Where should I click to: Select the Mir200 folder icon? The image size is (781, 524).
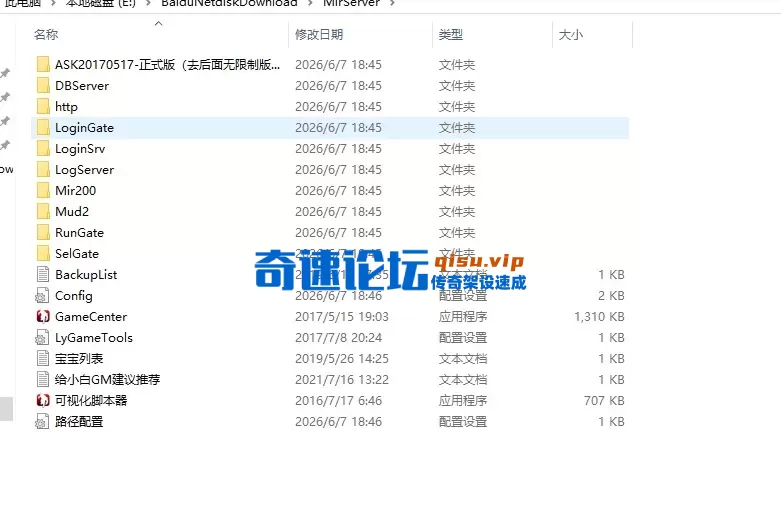(43, 191)
